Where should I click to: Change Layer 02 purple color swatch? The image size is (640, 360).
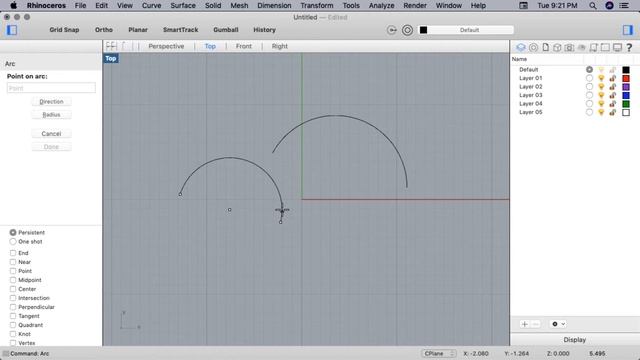point(626,87)
